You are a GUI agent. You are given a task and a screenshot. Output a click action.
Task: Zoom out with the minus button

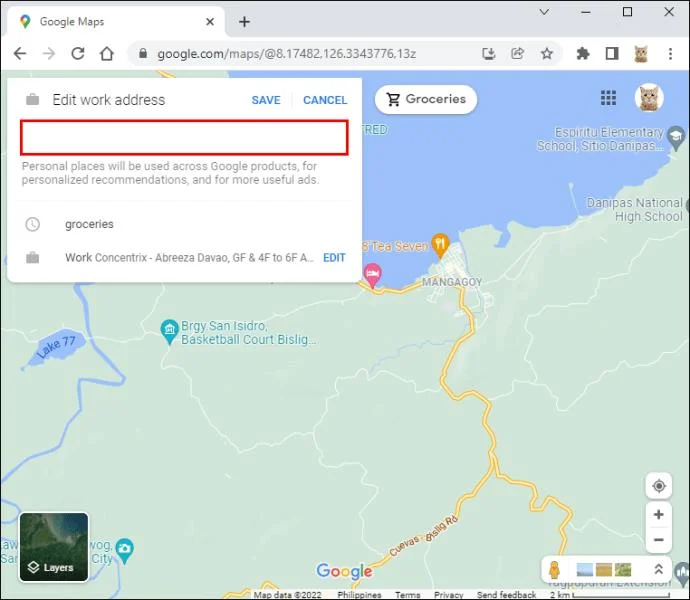coord(659,540)
